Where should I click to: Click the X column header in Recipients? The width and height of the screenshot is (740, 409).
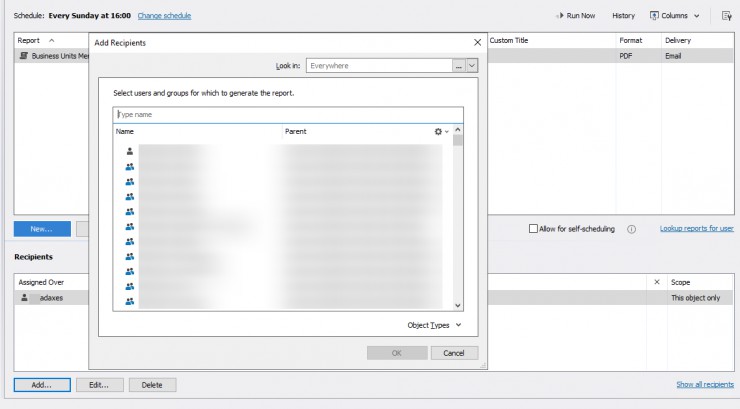[656, 282]
